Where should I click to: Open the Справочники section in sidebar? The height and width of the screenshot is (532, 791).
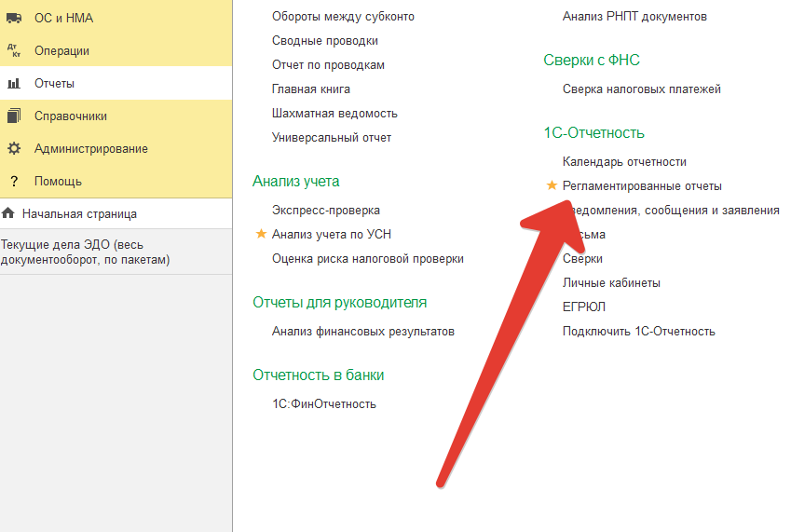(71, 116)
